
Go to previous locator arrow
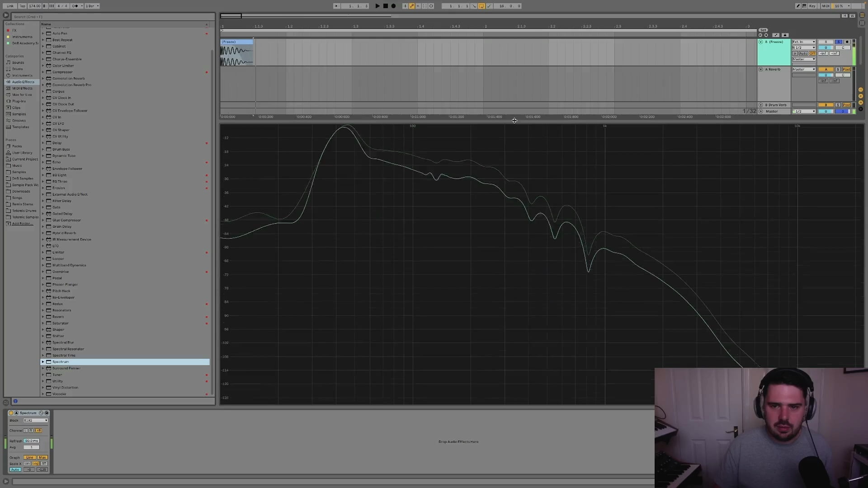760,35
